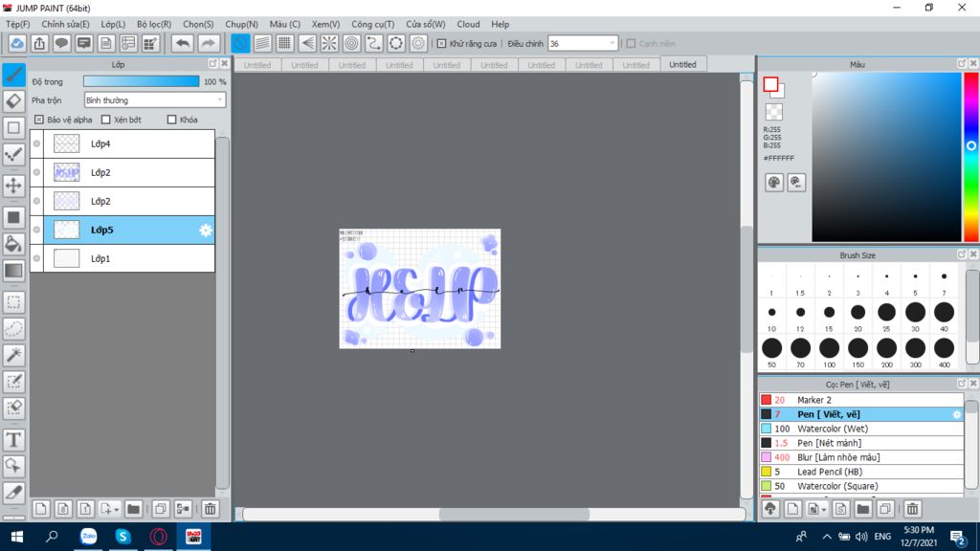Select the Blur [Làm nhòe màu] brush
980x551 pixels.
(860, 457)
